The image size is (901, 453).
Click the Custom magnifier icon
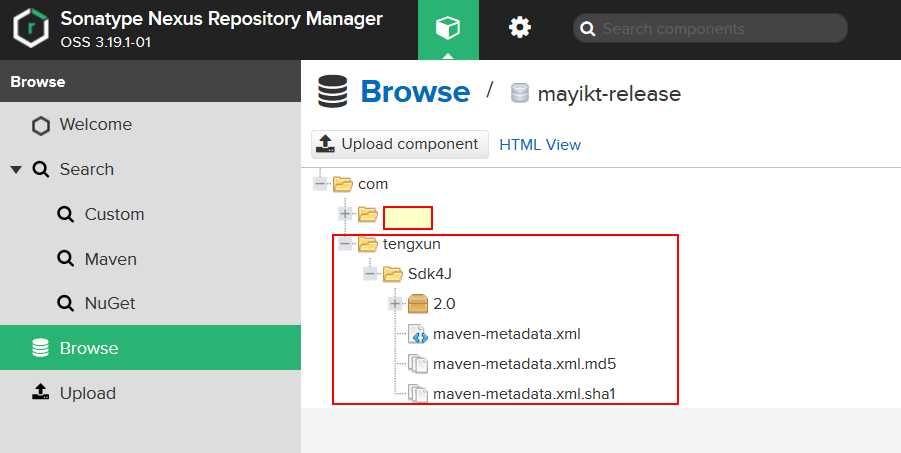point(66,214)
